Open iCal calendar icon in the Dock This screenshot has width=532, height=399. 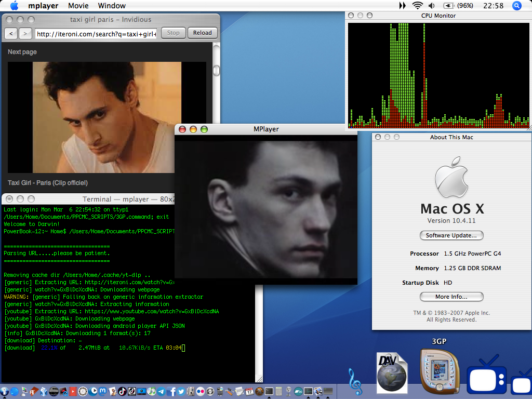[249, 392]
